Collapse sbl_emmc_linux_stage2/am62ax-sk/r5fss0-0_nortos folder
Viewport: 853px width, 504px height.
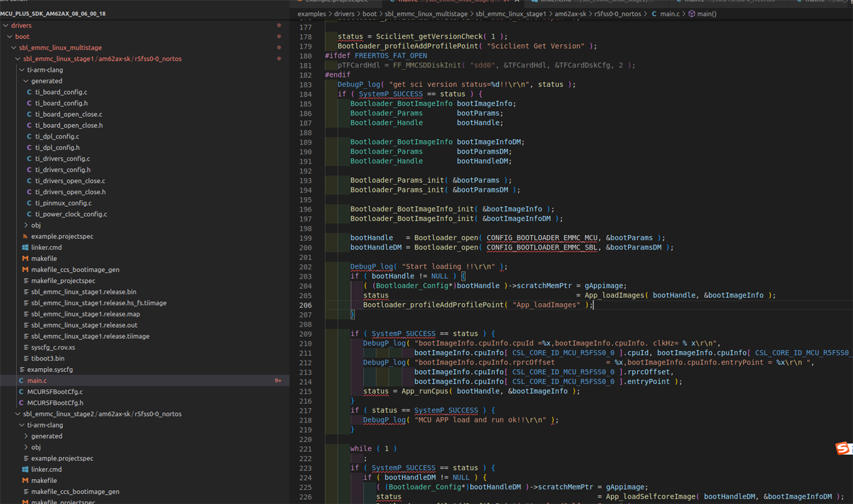(x=18, y=414)
